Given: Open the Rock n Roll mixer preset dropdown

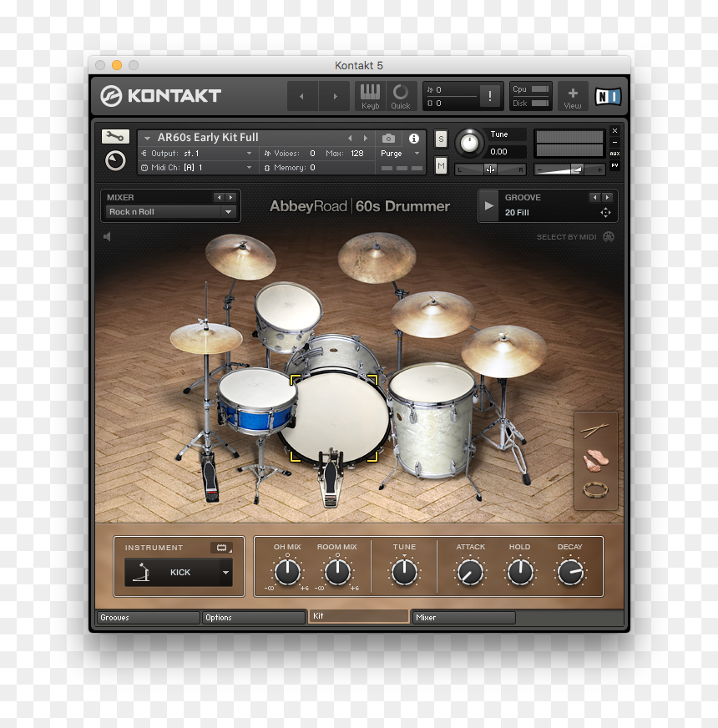Looking at the screenshot, I should (170, 212).
